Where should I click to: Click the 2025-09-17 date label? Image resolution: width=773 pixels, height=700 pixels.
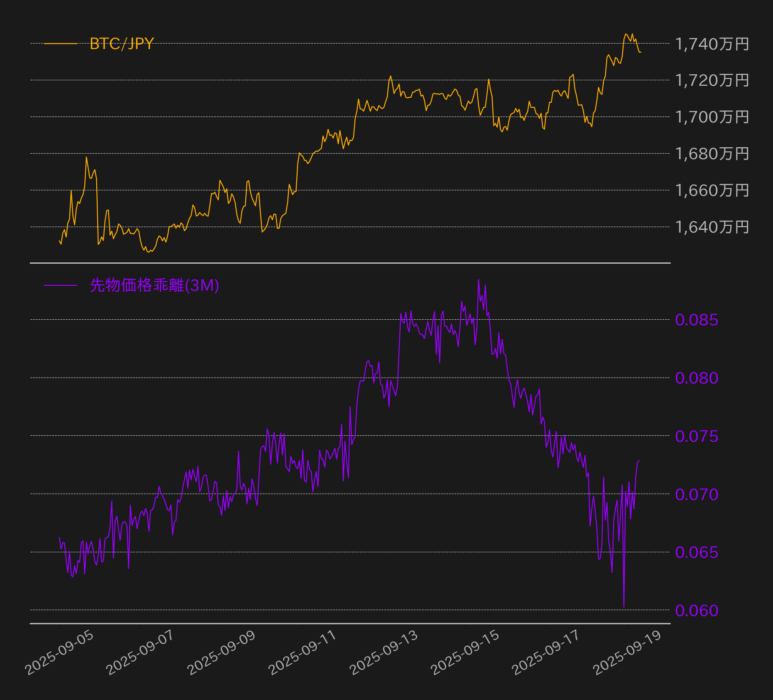click(x=547, y=652)
